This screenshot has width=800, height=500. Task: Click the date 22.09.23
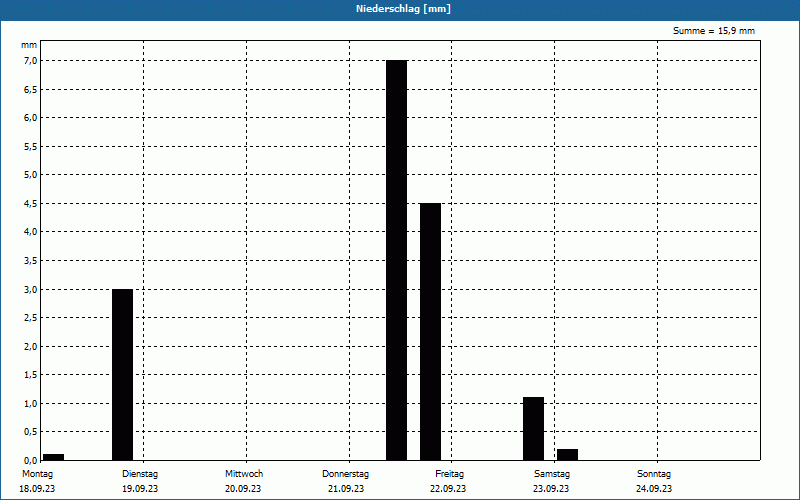[448, 489]
